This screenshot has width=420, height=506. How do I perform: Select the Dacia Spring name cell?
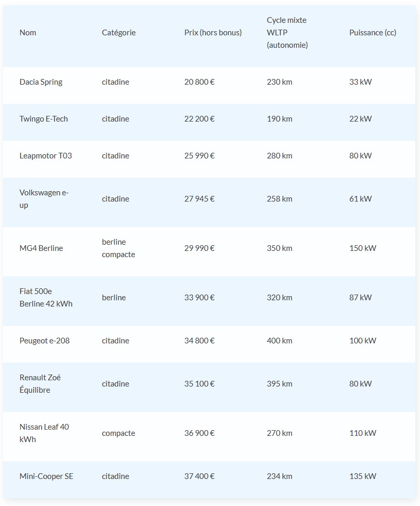(41, 82)
